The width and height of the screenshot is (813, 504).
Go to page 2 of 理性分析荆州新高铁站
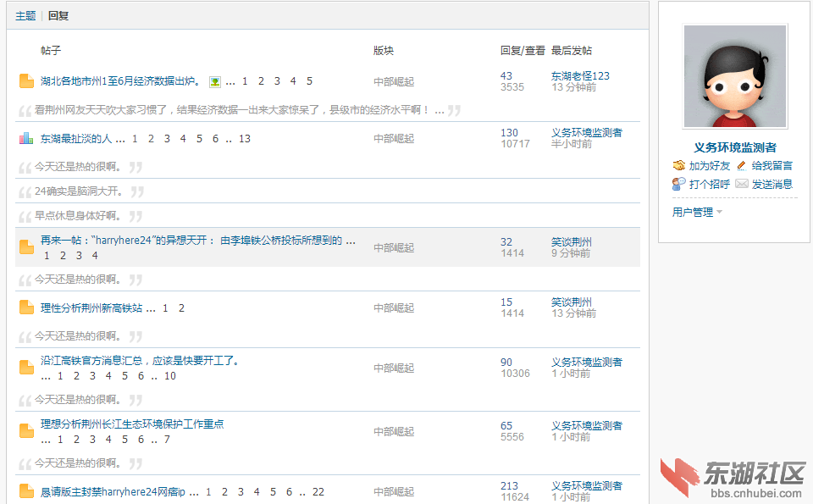[181, 308]
